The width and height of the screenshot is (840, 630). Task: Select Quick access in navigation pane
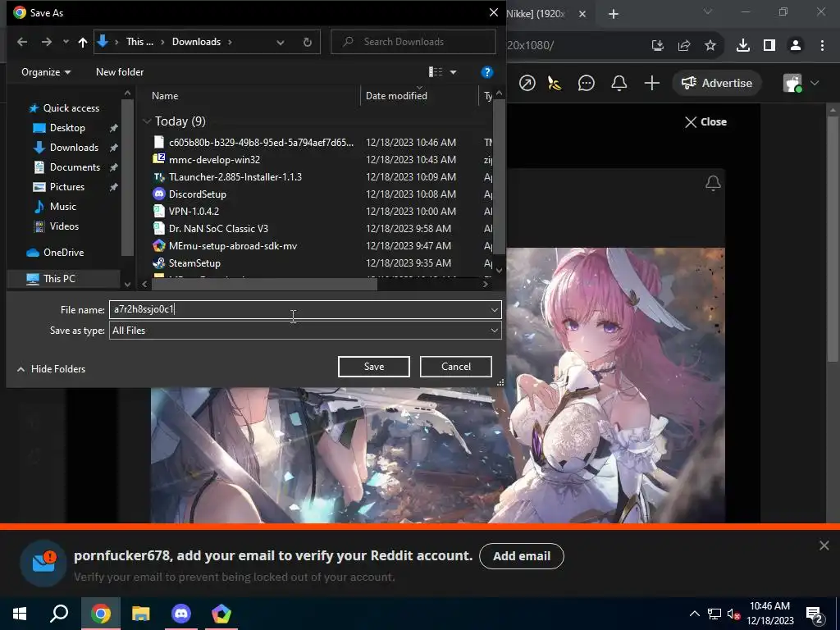(71, 108)
